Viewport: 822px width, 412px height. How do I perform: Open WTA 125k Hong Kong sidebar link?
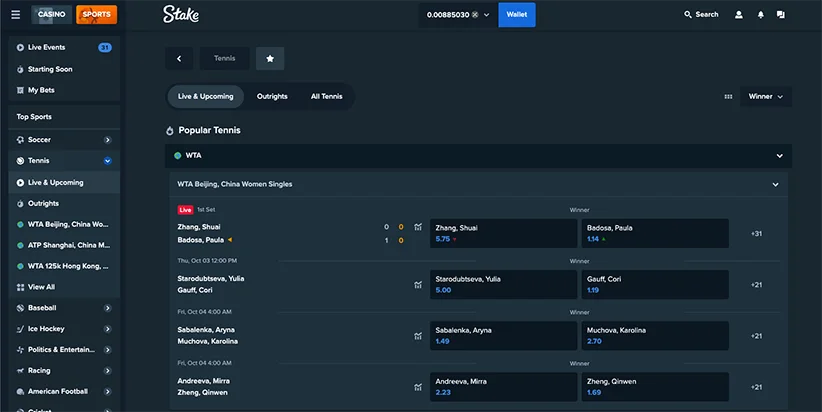point(64,266)
